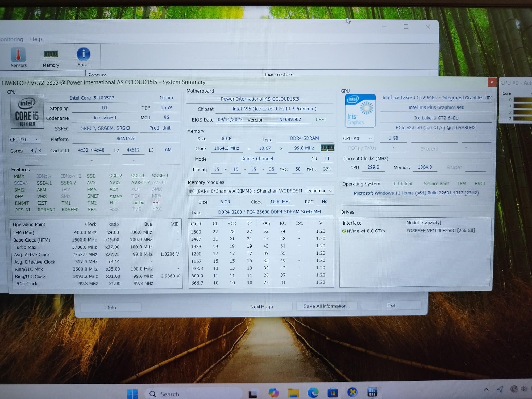Click the Next Page button
This screenshot has width=532, height=399.
261,307
